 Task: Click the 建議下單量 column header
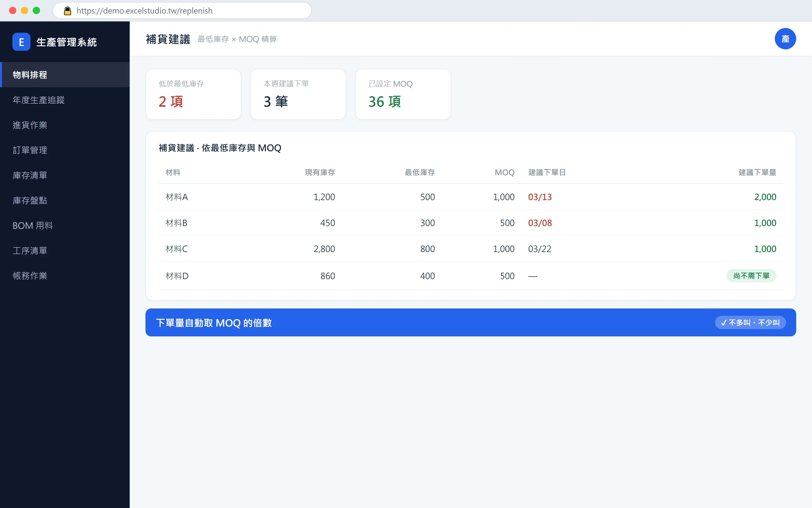[x=757, y=172]
